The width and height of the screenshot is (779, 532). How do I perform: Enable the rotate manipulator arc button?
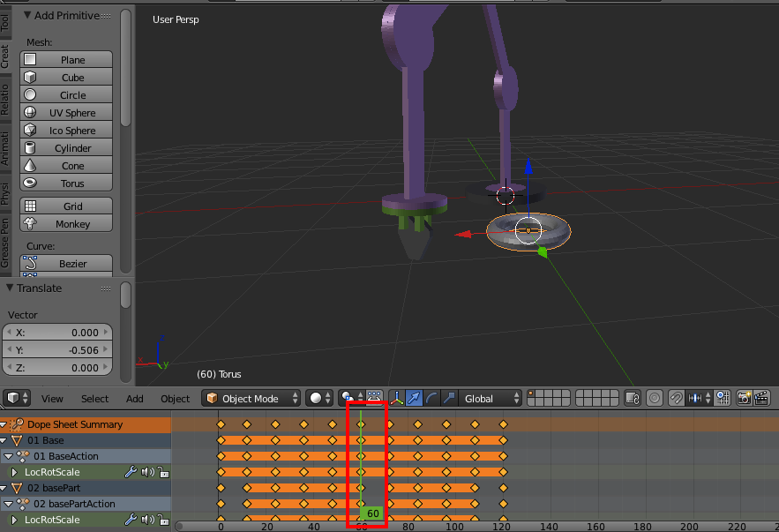pyautogui.click(x=431, y=399)
